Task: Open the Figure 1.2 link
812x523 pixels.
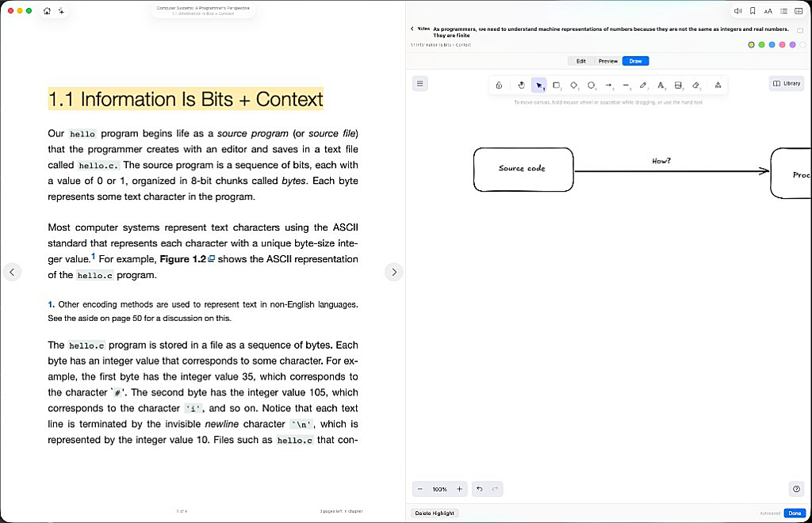Action: pos(187,259)
